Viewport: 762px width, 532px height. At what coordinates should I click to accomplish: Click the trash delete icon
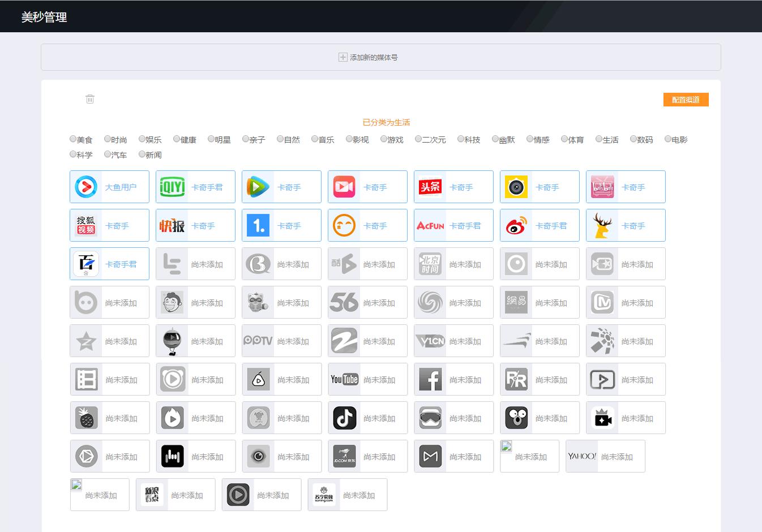coord(89,99)
